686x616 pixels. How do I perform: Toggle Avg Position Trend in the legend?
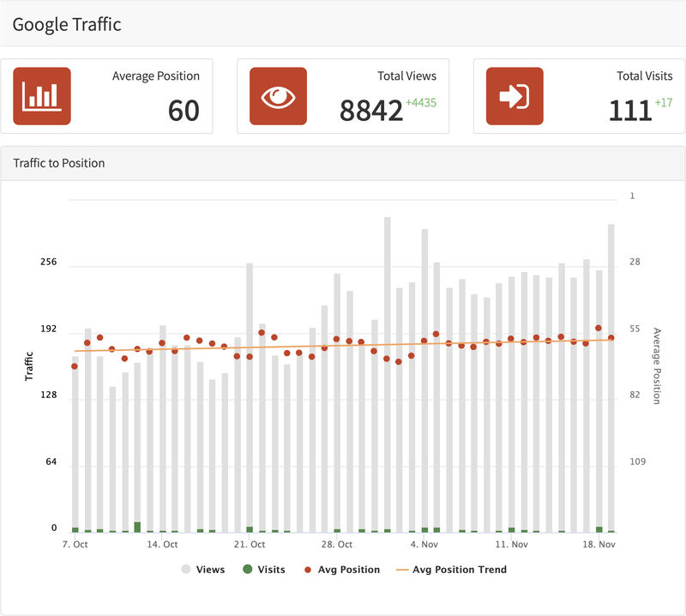coord(451,569)
